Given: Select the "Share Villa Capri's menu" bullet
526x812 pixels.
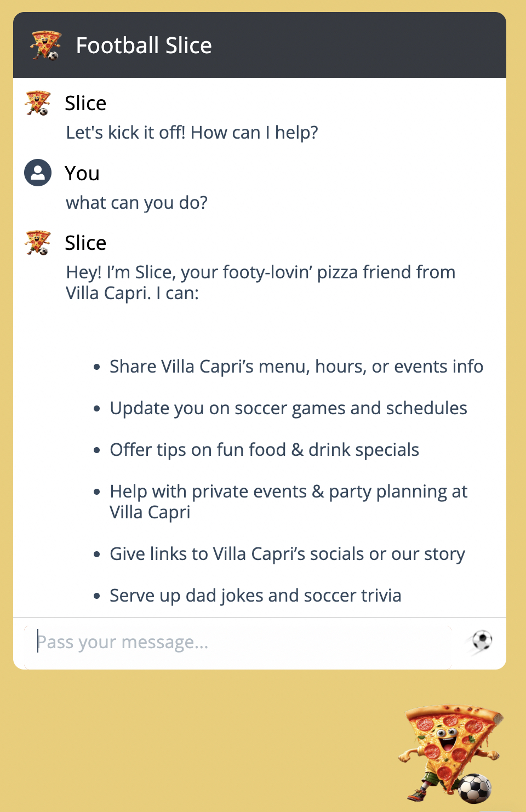Looking at the screenshot, I should click(296, 366).
